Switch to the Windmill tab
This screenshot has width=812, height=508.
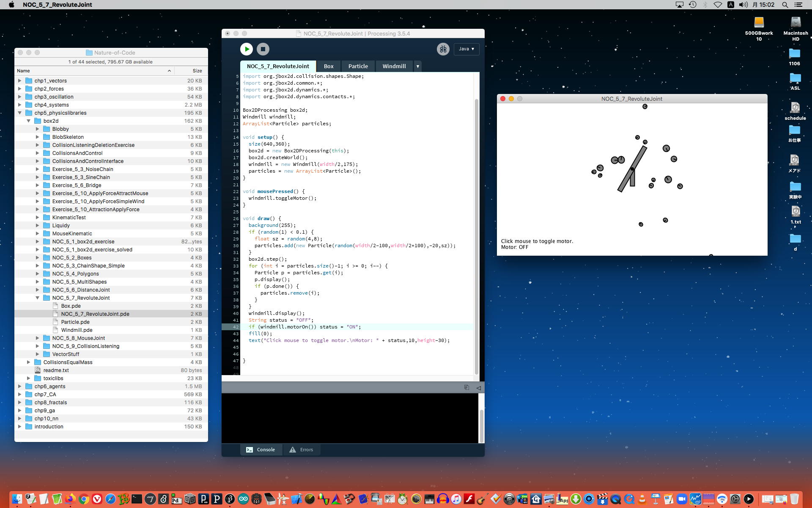pos(394,66)
